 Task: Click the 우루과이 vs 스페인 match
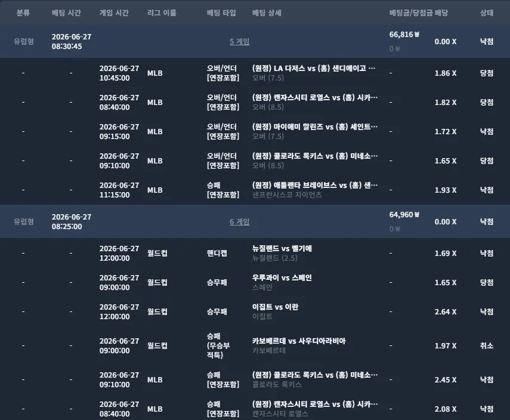pos(282,278)
